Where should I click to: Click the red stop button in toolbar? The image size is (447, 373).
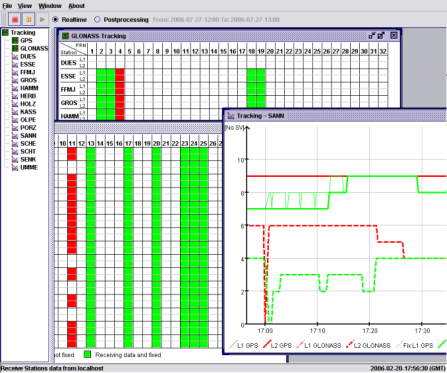click(15, 19)
